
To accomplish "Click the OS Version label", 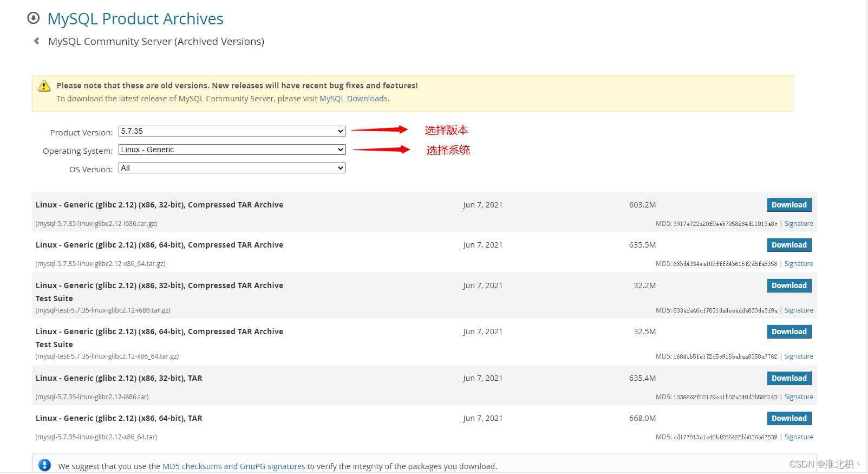I will pyautogui.click(x=91, y=170).
